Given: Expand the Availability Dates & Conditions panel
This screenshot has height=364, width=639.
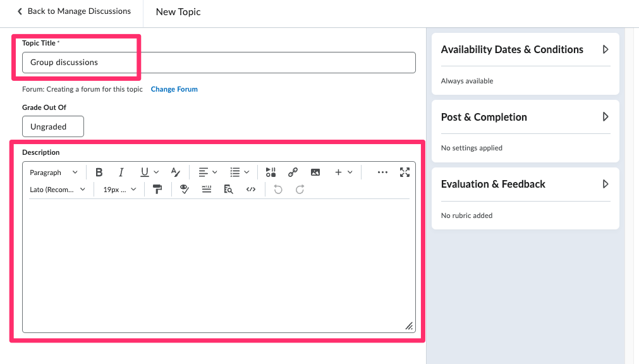Looking at the screenshot, I should (x=605, y=49).
